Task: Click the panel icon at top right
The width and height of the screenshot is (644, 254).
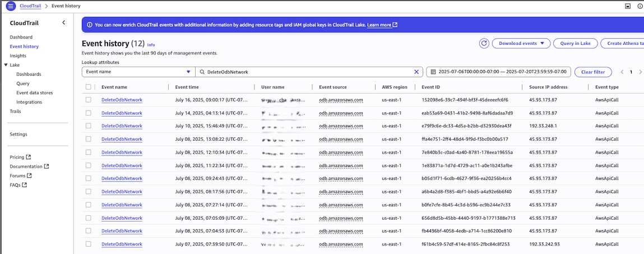Action: point(627,6)
